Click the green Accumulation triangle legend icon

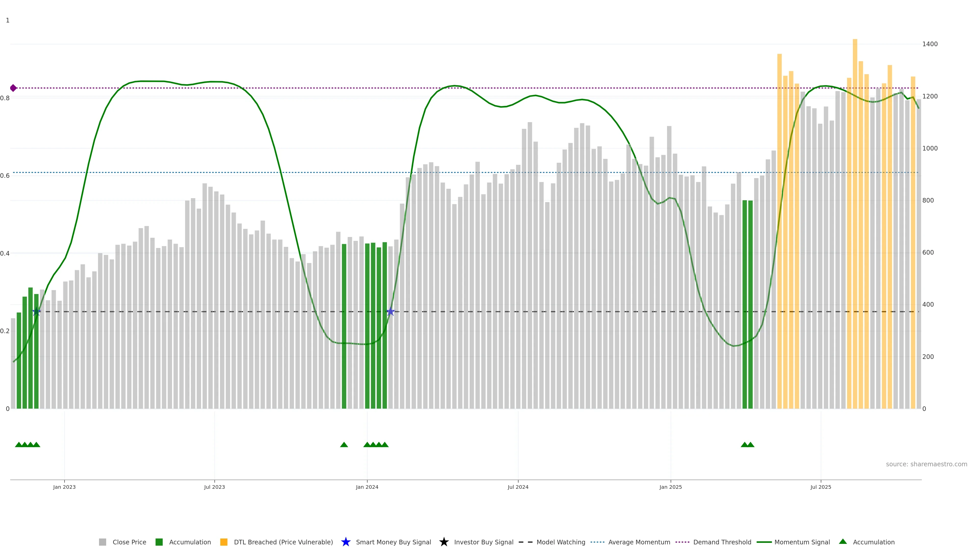tap(843, 542)
